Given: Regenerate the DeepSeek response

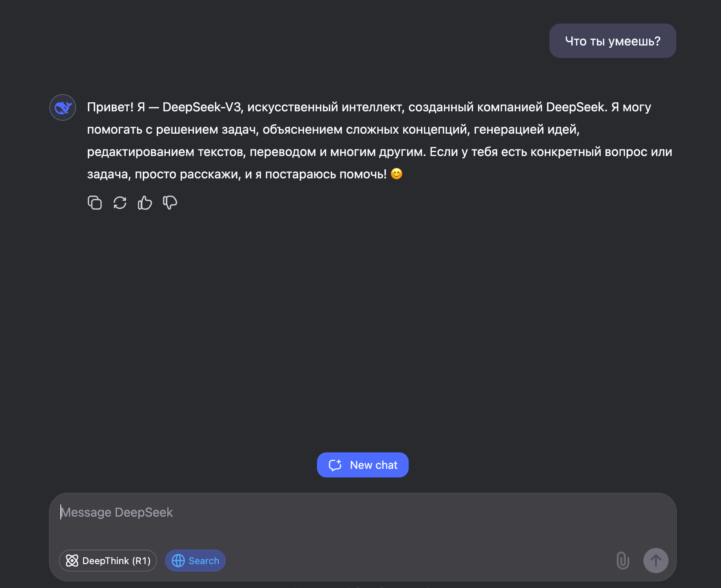Looking at the screenshot, I should tap(120, 203).
